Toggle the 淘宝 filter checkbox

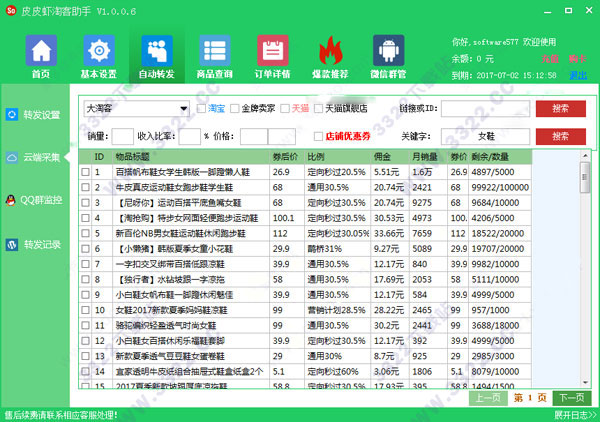201,109
